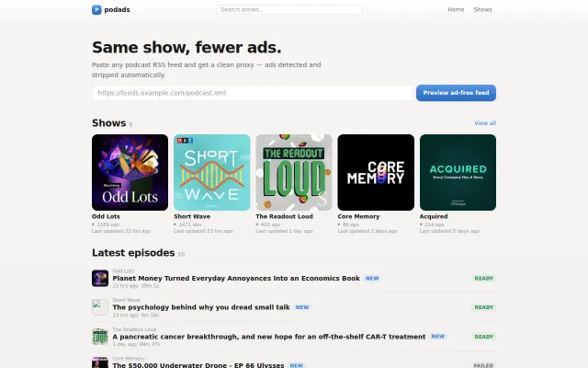This screenshot has height=368, width=588.
Task: Click NEW badge on small talk episode
Action: [302, 307]
